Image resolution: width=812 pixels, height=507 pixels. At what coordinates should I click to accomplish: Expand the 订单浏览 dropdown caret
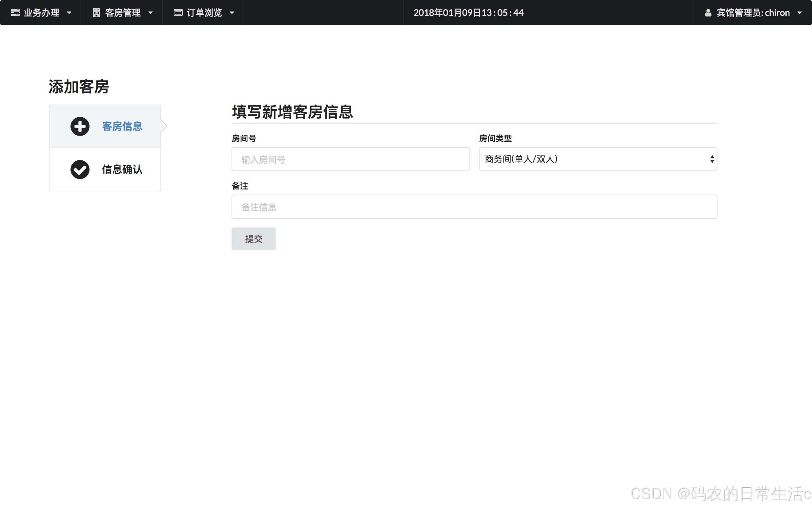point(232,13)
